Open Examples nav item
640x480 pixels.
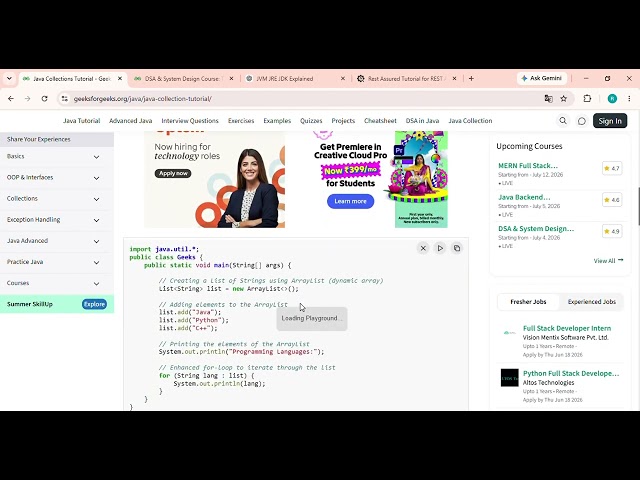tap(277, 121)
